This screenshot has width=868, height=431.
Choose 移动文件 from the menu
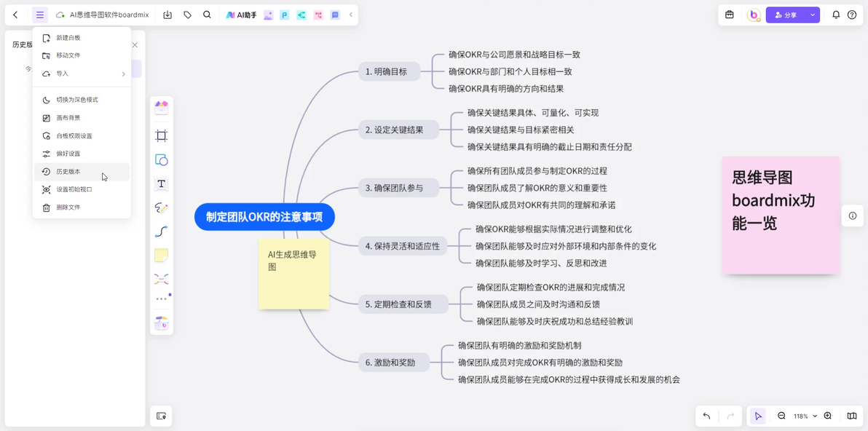[x=82, y=55]
